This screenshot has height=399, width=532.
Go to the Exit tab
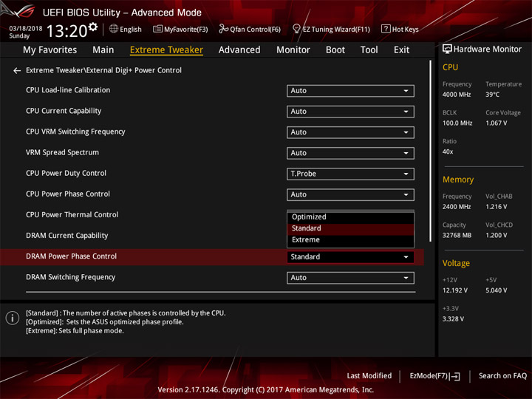[402, 50]
